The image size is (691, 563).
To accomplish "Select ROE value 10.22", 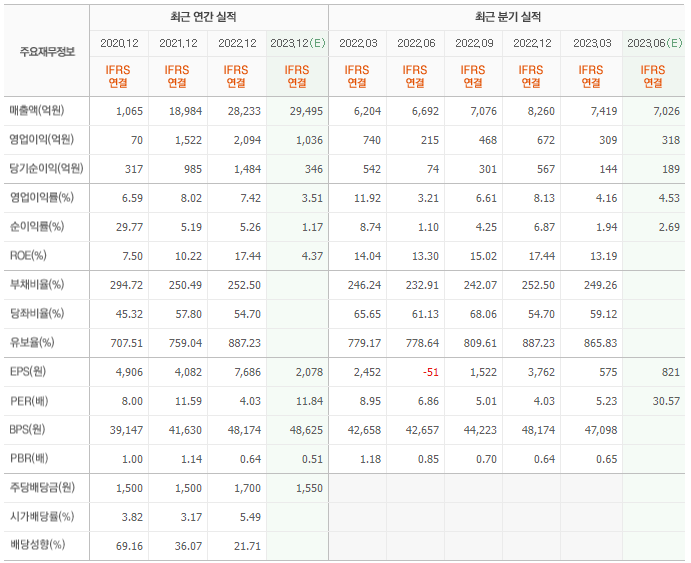I will (188, 256).
